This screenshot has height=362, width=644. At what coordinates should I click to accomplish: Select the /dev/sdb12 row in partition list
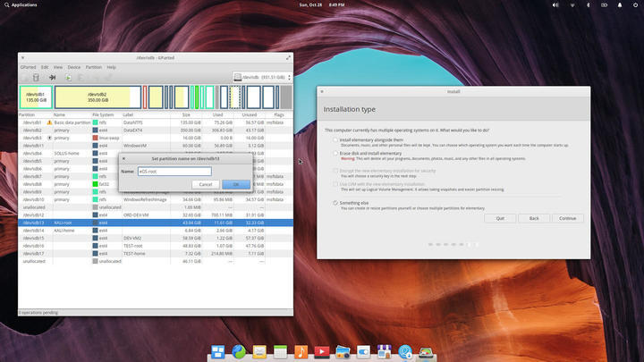tap(156, 215)
